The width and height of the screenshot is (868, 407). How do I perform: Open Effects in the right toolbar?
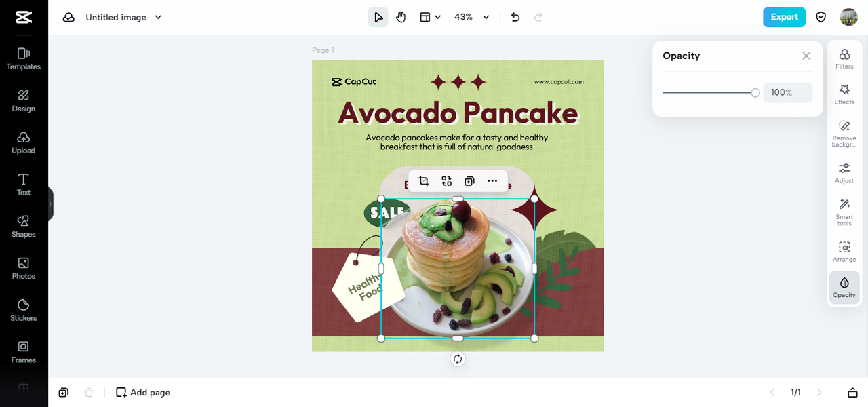[844, 94]
